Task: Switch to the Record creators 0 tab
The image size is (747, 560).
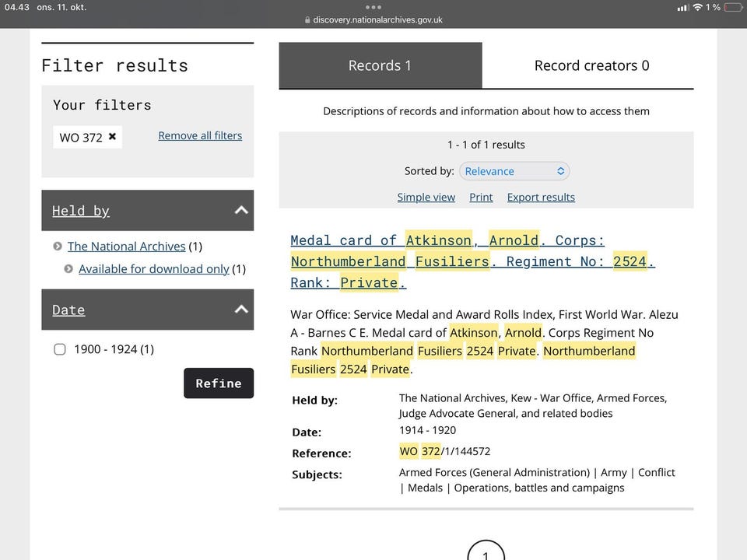Action: [x=591, y=65]
